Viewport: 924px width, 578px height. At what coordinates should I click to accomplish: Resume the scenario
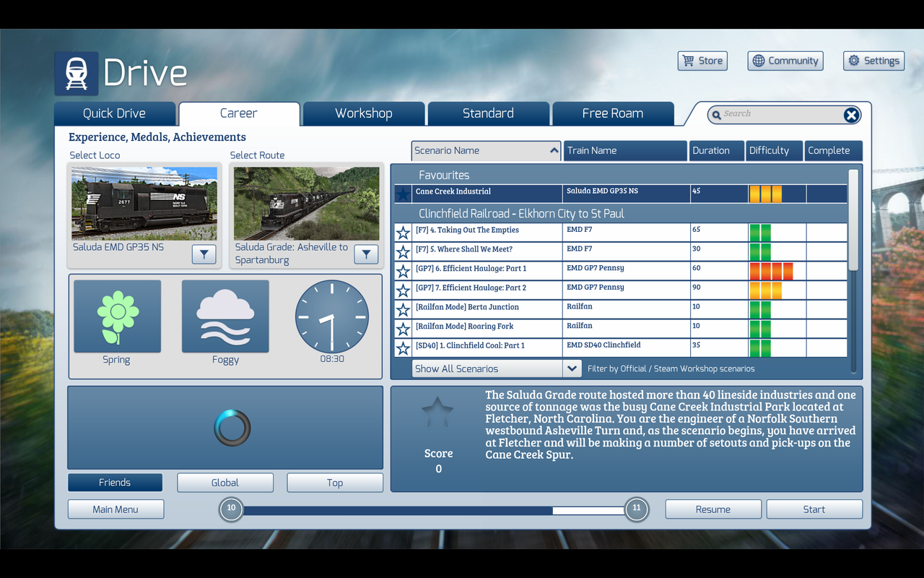pos(713,509)
